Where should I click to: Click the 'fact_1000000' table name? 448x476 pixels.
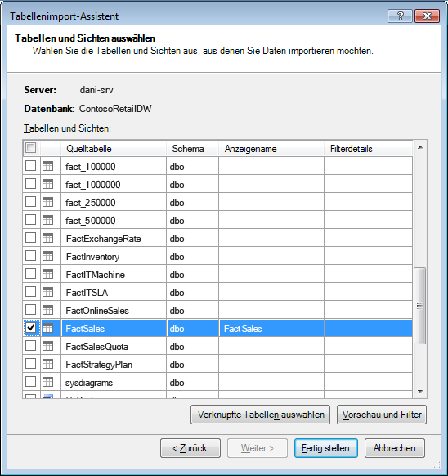click(x=93, y=185)
